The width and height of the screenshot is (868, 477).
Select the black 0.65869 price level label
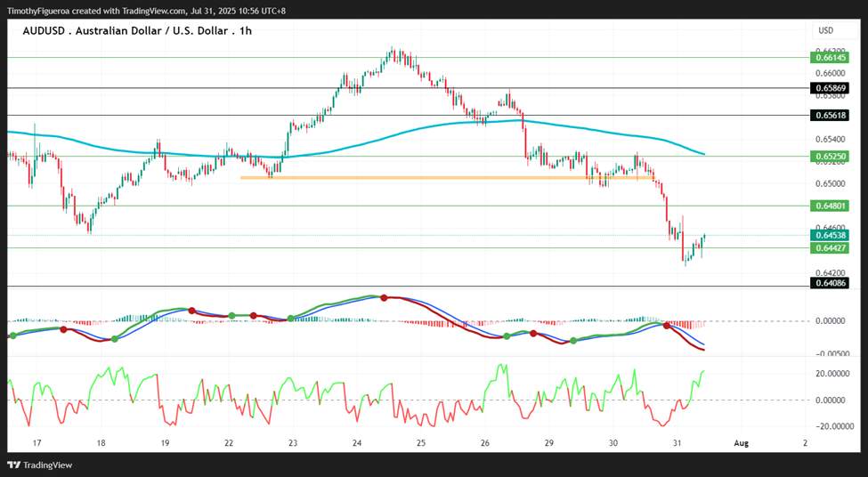829,88
